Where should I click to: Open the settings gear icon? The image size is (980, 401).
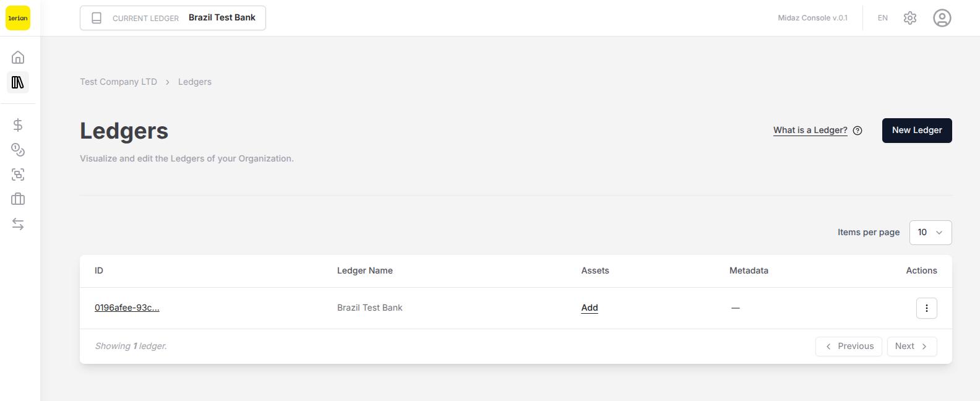click(x=910, y=18)
